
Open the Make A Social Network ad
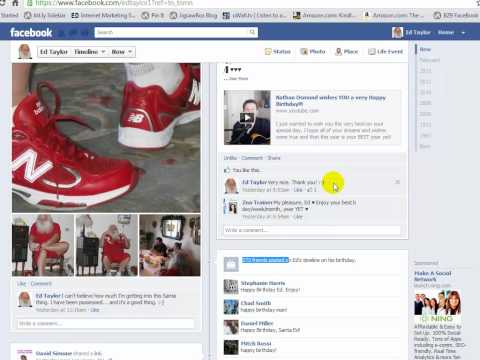pos(432,276)
